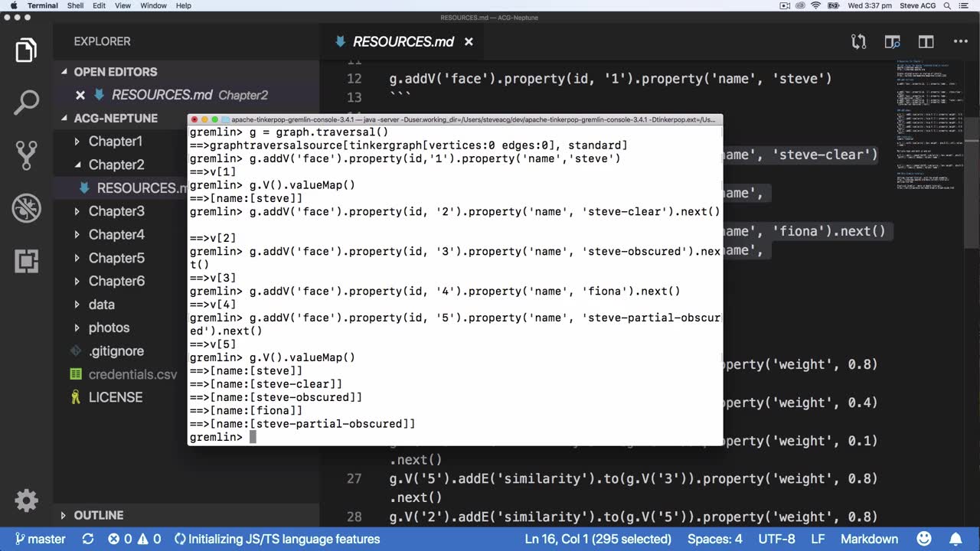980x551 pixels.
Task: Click the Open Changes compare icon
Action: [x=859, y=41]
